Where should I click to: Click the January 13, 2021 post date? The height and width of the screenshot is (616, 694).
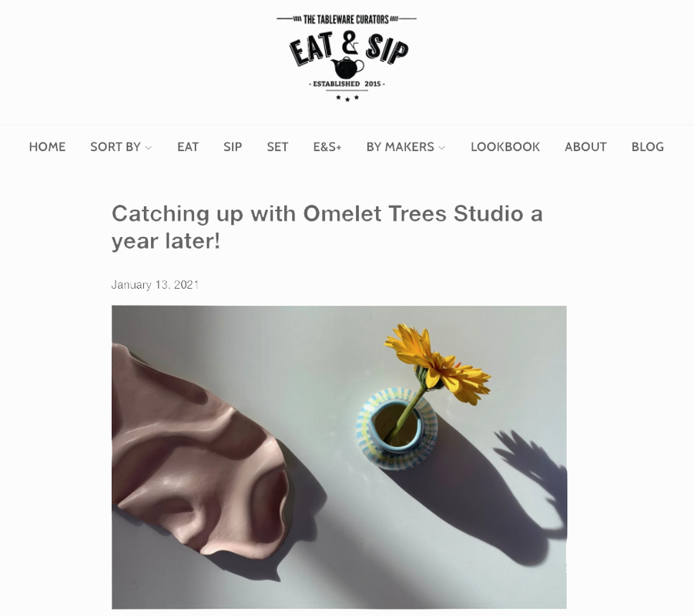(x=155, y=285)
